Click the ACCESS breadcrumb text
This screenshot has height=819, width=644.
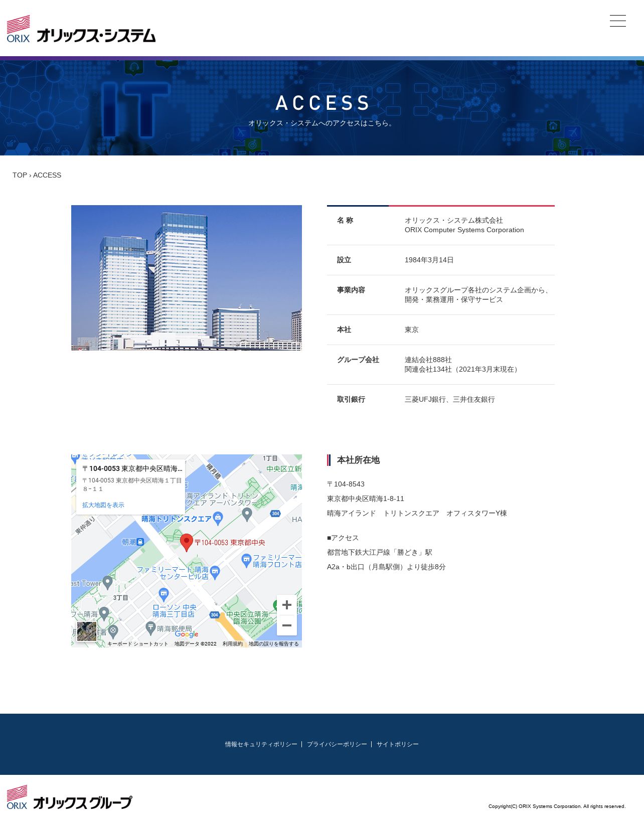click(x=47, y=175)
